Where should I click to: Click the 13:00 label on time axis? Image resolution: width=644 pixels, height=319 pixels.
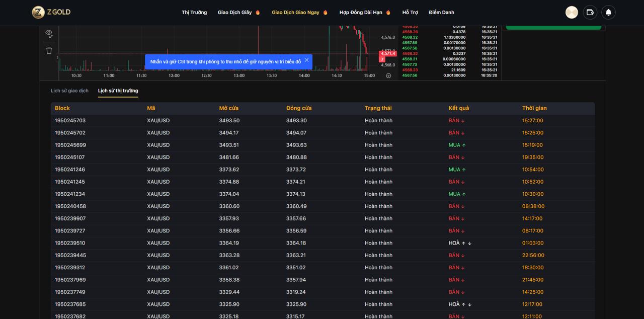coord(239,75)
